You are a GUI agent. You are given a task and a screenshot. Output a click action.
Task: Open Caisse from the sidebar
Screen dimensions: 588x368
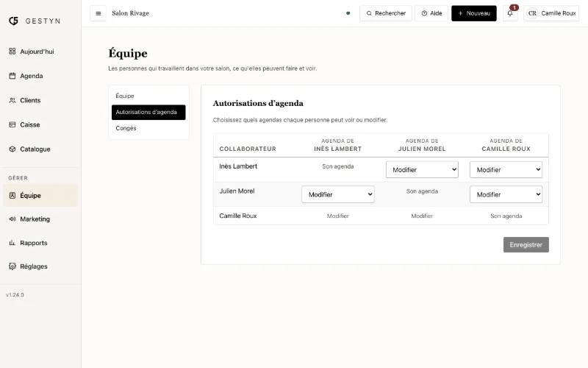point(40,124)
